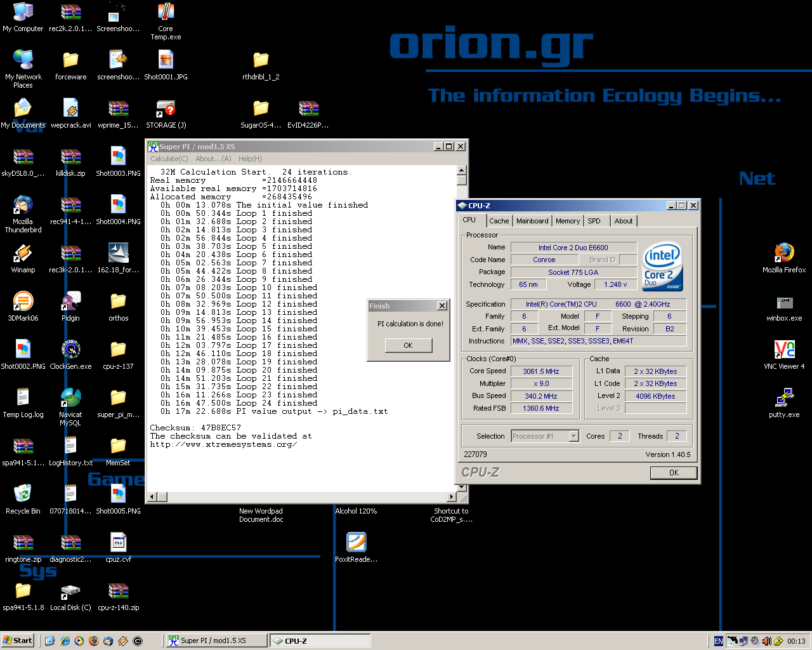
Task: Click the Voltage value 1.248 v
Action: pyautogui.click(x=615, y=284)
